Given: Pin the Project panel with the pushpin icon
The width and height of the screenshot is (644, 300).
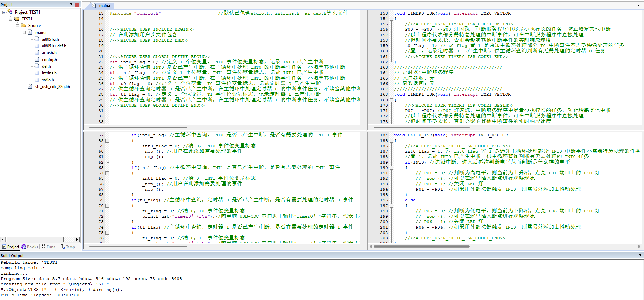Looking at the screenshot, I should pyautogui.click(x=71, y=5).
